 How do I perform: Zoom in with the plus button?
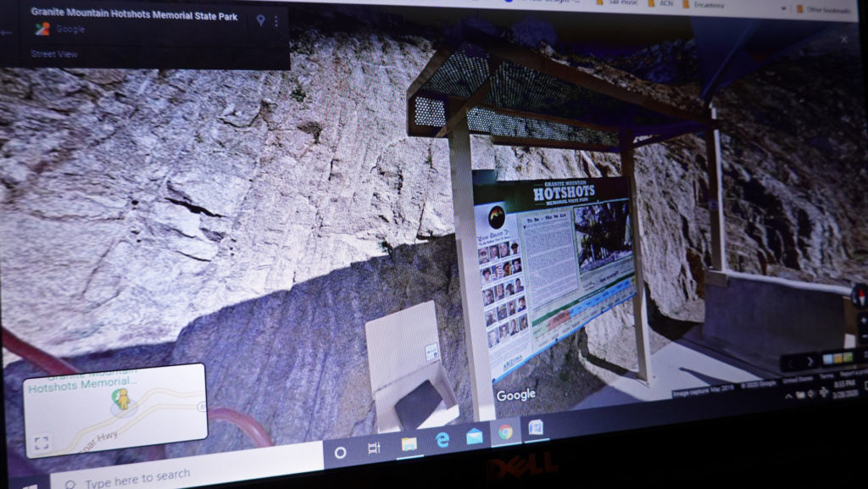point(862,322)
